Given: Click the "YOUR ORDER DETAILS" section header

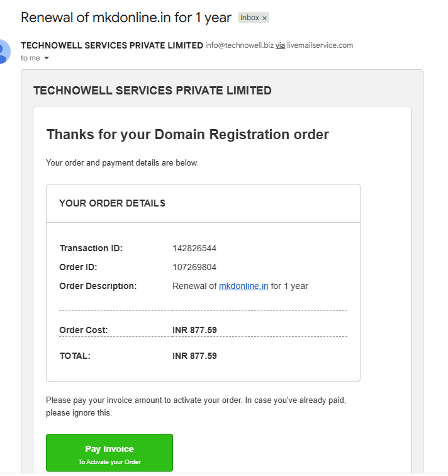Looking at the screenshot, I should click(x=112, y=203).
